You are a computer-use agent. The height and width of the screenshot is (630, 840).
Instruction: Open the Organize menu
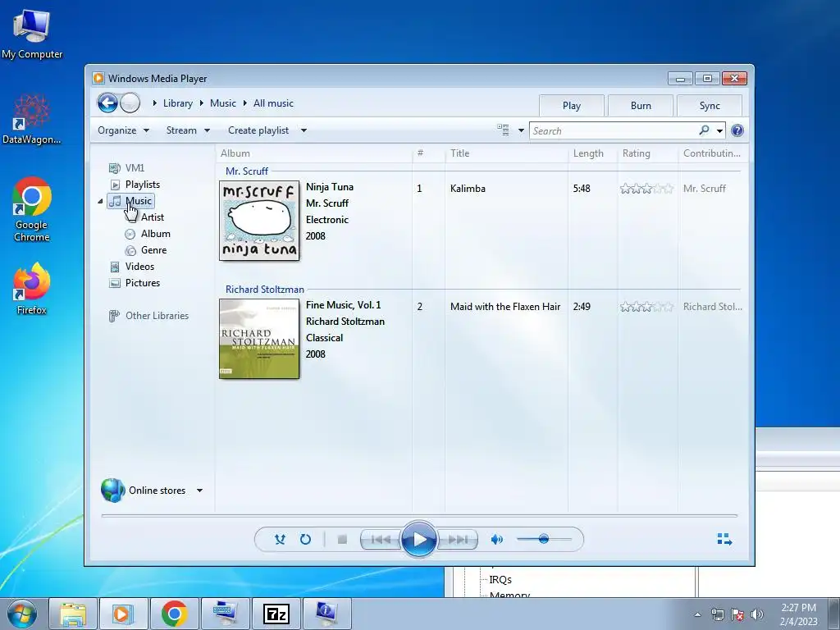tap(123, 130)
